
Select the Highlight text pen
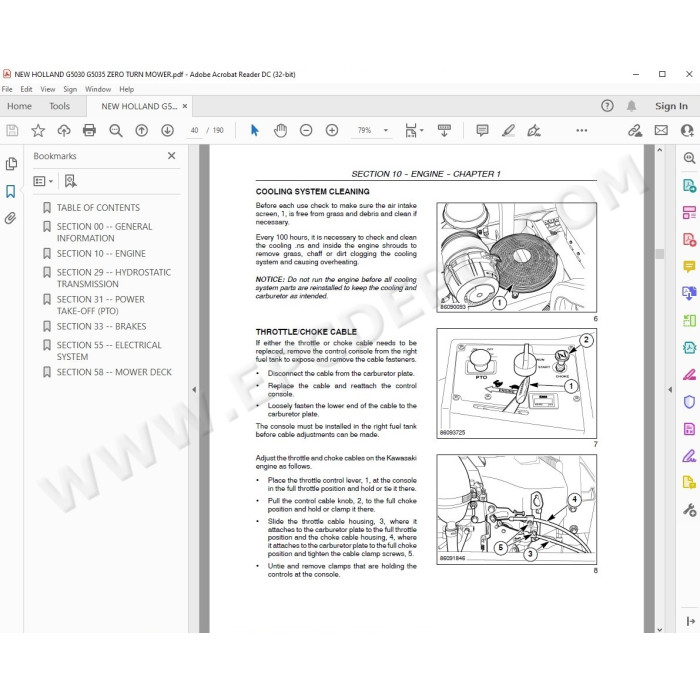pyautogui.click(x=508, y=130)
